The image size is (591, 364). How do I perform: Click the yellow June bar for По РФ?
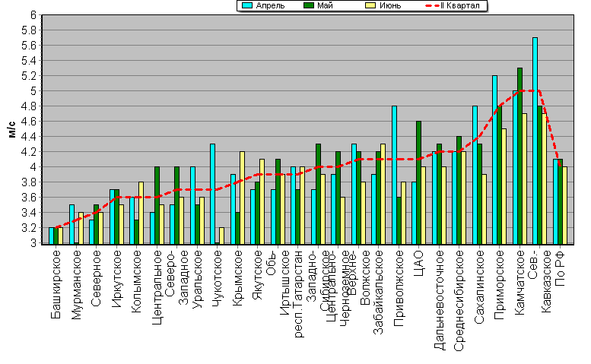[x=564, y=205]
